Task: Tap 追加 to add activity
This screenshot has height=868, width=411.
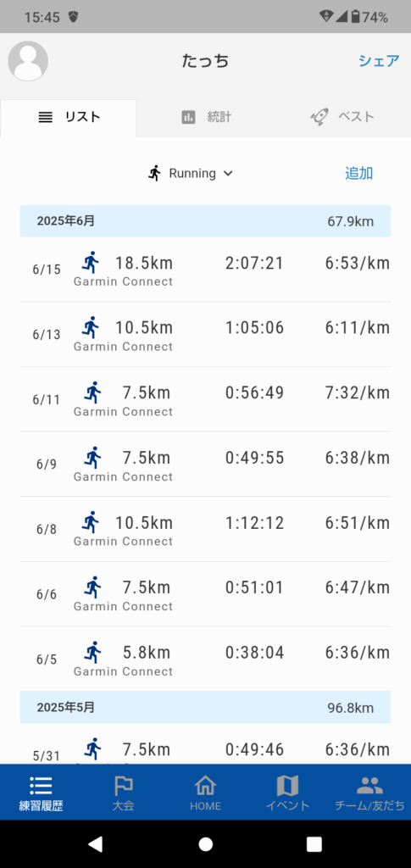Action: 359,173
